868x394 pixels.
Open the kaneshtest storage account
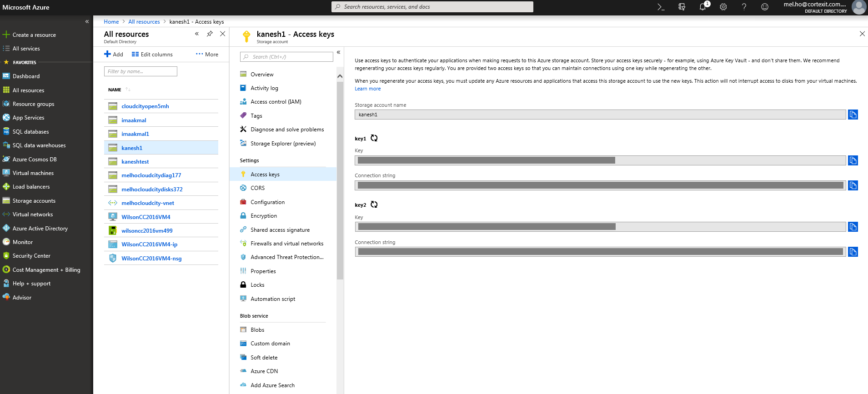point(135,162)
